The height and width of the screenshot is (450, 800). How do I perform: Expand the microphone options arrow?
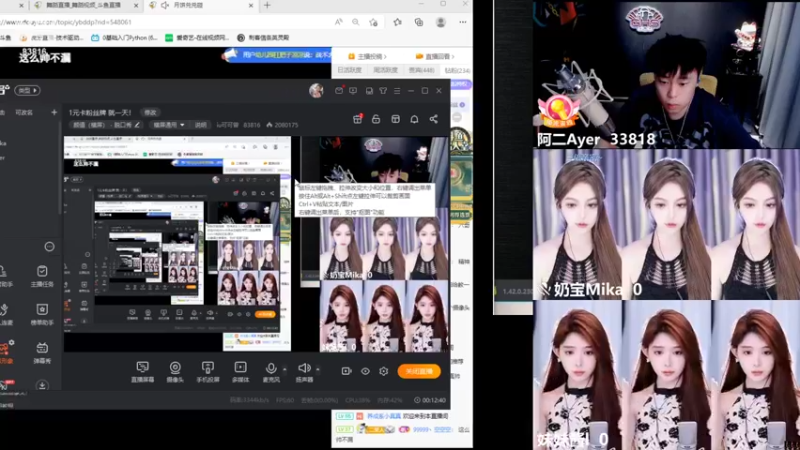(285, 368)
